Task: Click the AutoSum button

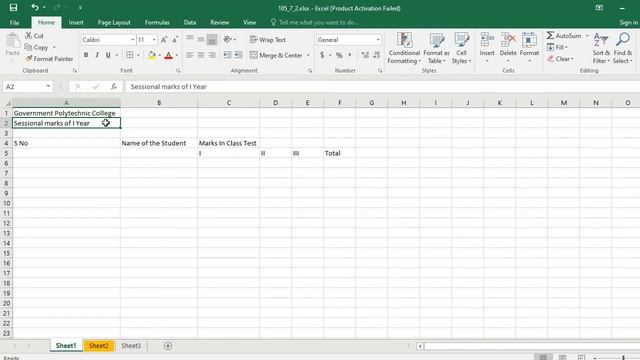Action: pyautogui.click(x=564, y=36)
